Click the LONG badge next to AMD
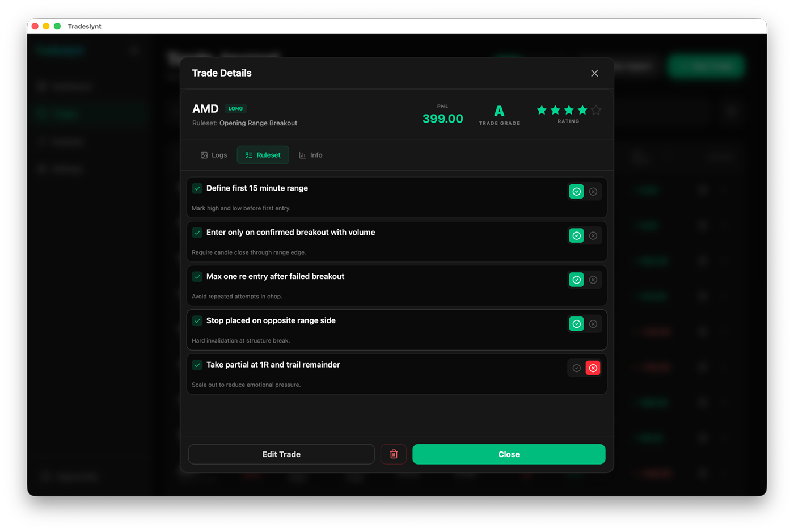The image size is (794, 532). pyautogui.click(x=235, y=108)
